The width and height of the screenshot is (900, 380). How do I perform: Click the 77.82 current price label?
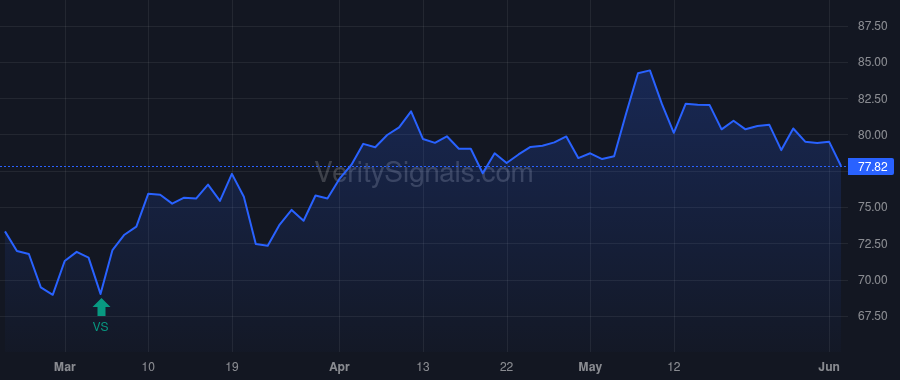(872, 167)
